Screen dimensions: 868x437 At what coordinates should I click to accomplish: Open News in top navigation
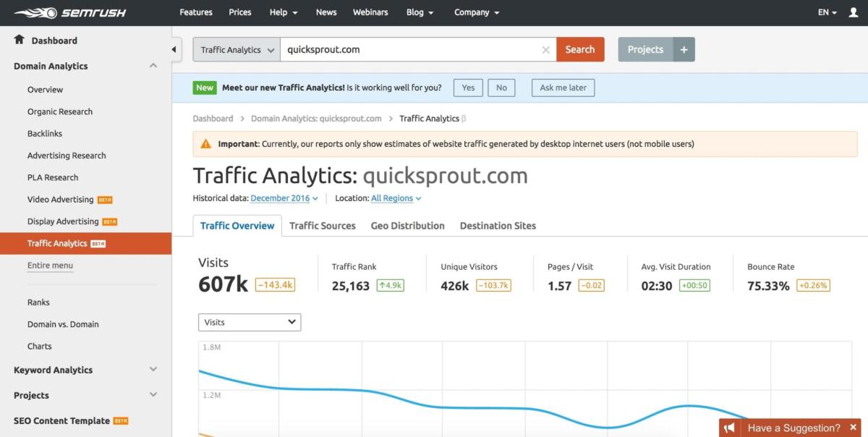(x=326, y=12)
